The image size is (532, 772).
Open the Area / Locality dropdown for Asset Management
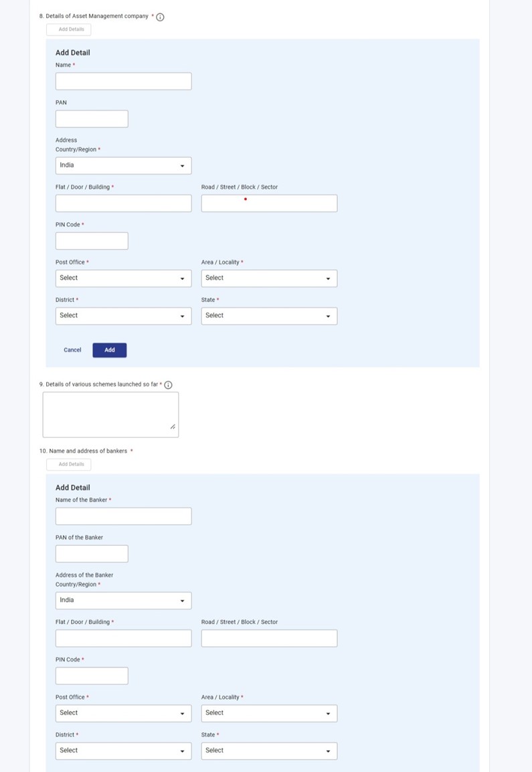tap(269, 278)
